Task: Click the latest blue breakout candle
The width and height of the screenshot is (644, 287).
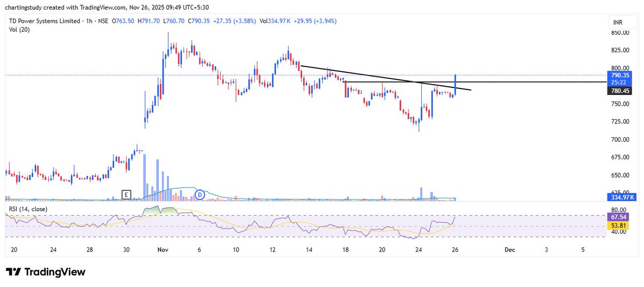Action: coord(456,86)
